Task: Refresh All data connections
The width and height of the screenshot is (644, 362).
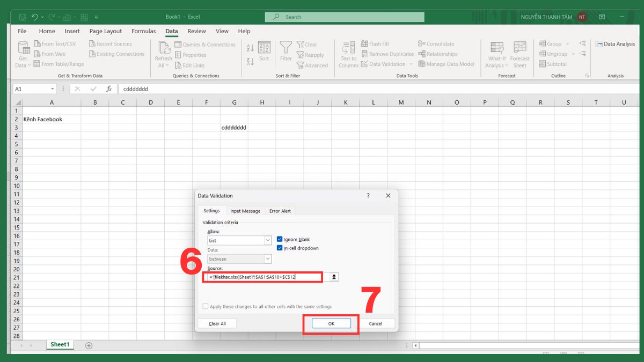Action: 163,54
